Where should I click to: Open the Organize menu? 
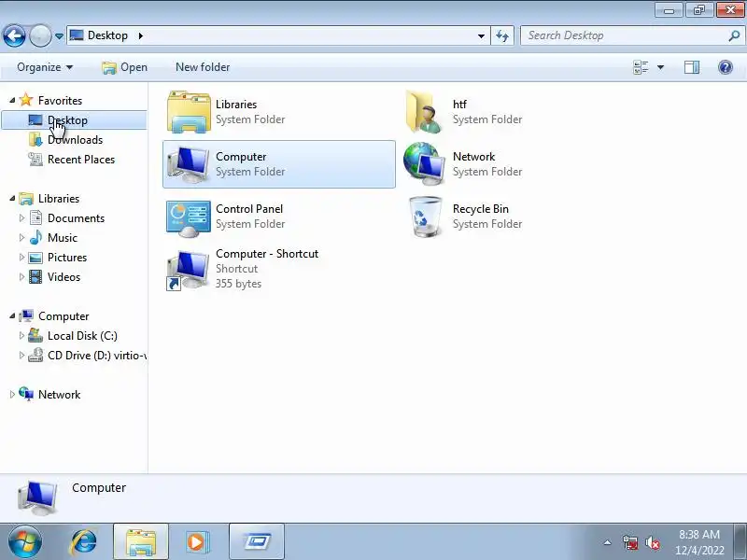pos(45,67)
